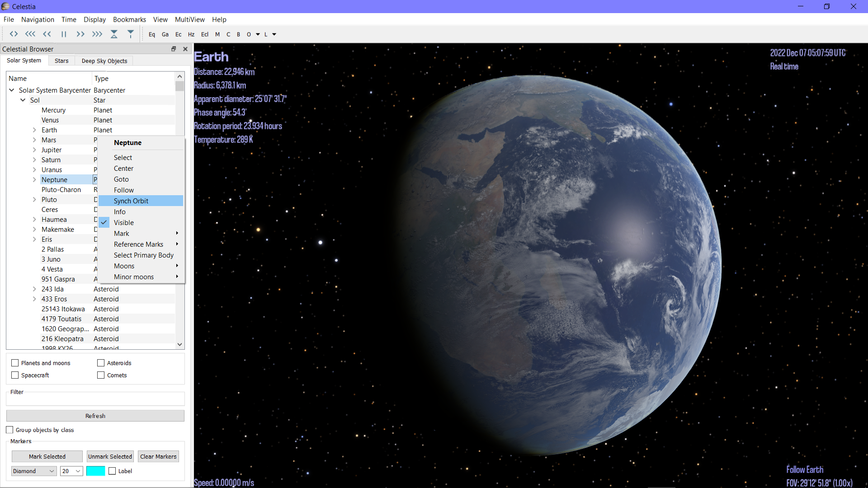This screenshot has height=488, width=868.
Task: Toggle the Ecl toolbar button
Action: [205, 34]
